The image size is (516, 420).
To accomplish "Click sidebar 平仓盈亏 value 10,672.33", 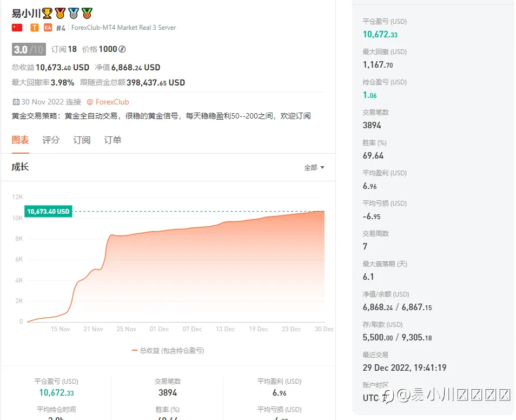I will [380, 34].
